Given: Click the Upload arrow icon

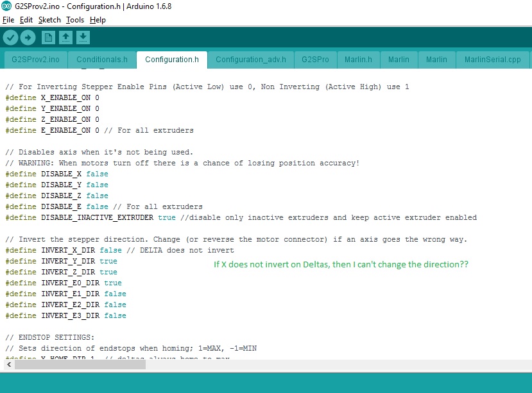Looking at the screenshot, I should pyautogui.click(x=28, y=38).
